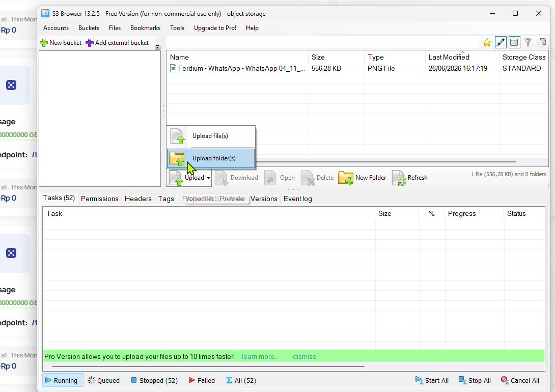Show All (52) tasks filter
Image resolution: width=555 pixels, height=392 pixels.
tap(241, 381)
